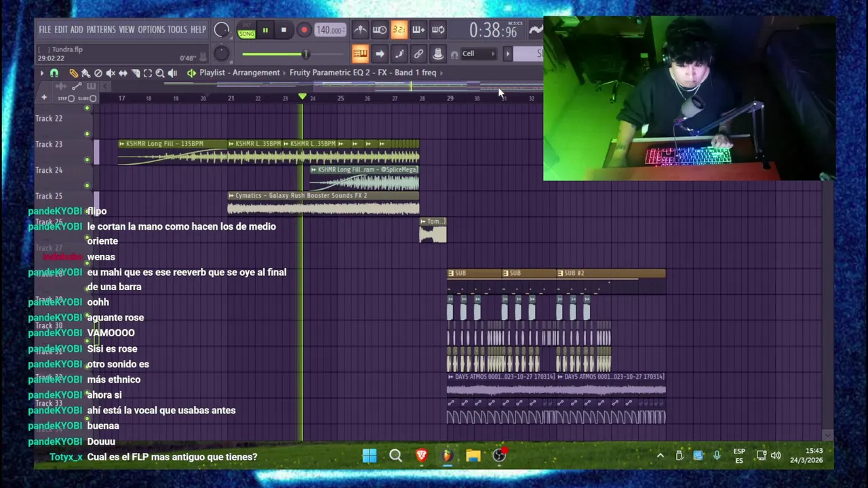Viewport: 868px width, 488px height.
Task: Select the Draw pencil tool
Action: (x=73, y=73)
